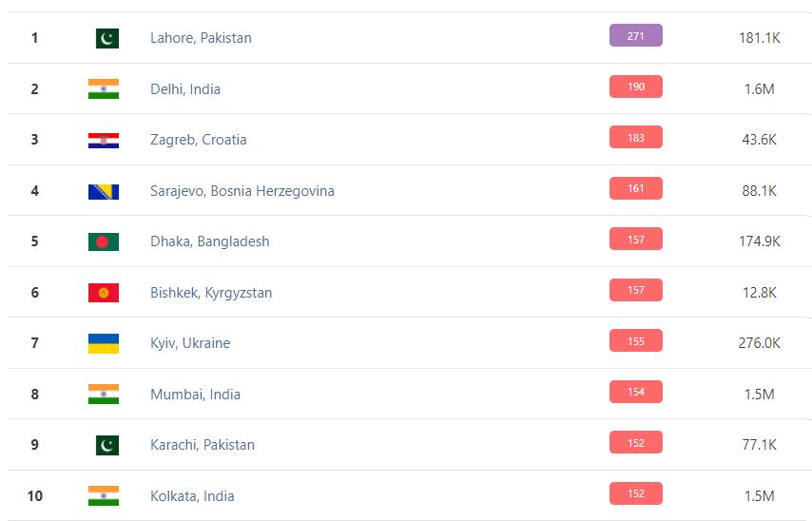Click the 276.0K follower count
This screenshot has height=521, width=812.
coord(759,343)
